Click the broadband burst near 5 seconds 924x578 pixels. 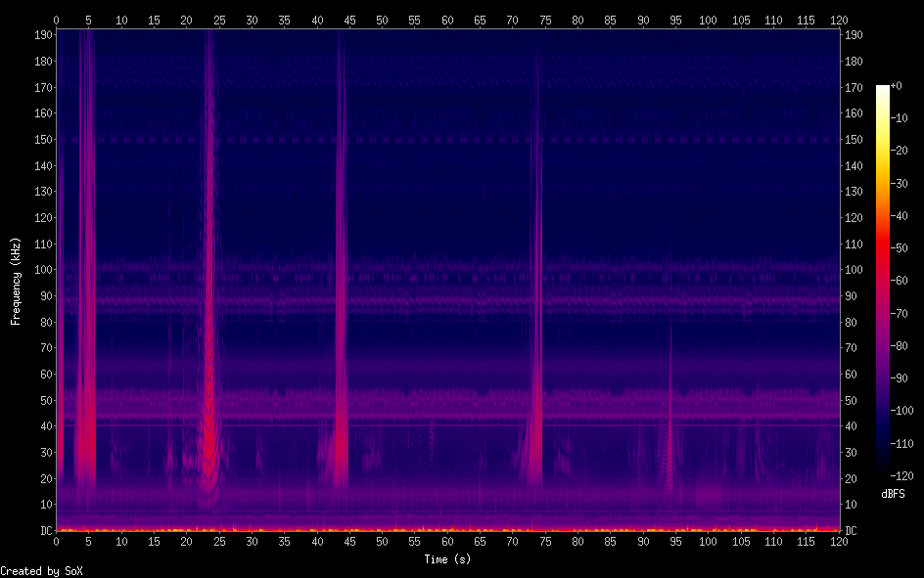[87, 293]
